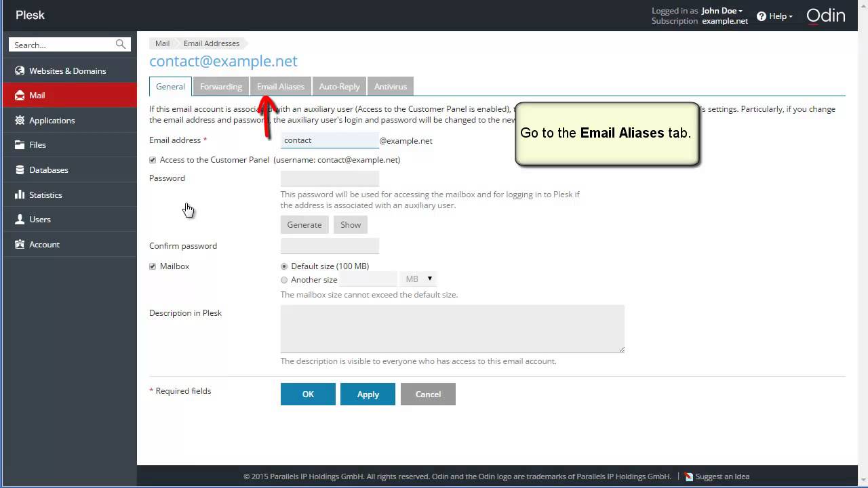Open the MB size unit dropdown
The width and height of the screenshot is (868, 488).
[418, 279]
